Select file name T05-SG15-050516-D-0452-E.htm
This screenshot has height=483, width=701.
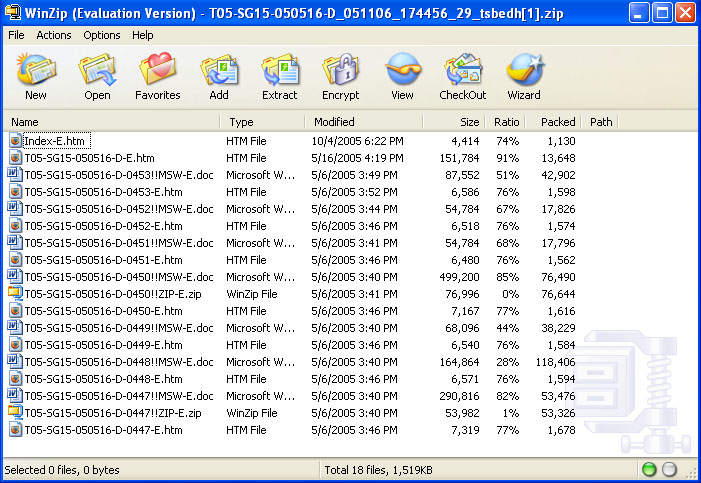[x=103, y=226]
